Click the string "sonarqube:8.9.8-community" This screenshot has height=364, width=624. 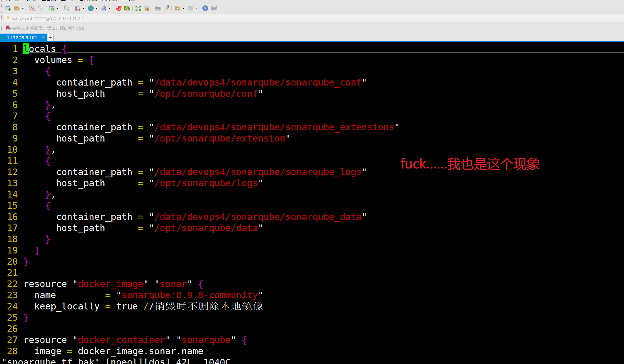pyautogui.click(x=190, y=295)
